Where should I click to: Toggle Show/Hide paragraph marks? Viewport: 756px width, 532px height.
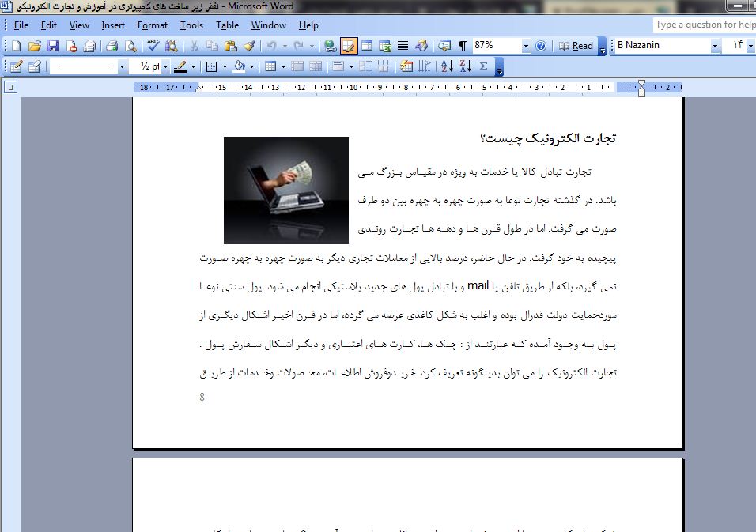coord(462,46)
